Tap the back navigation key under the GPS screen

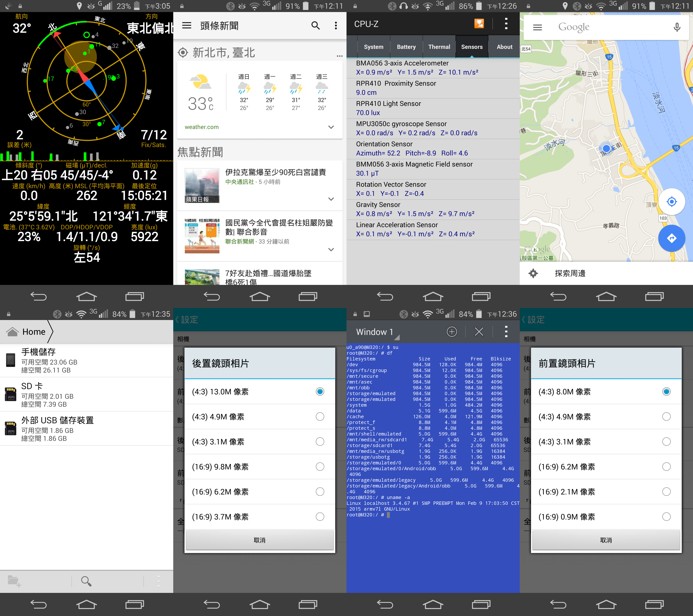[39, 297]
